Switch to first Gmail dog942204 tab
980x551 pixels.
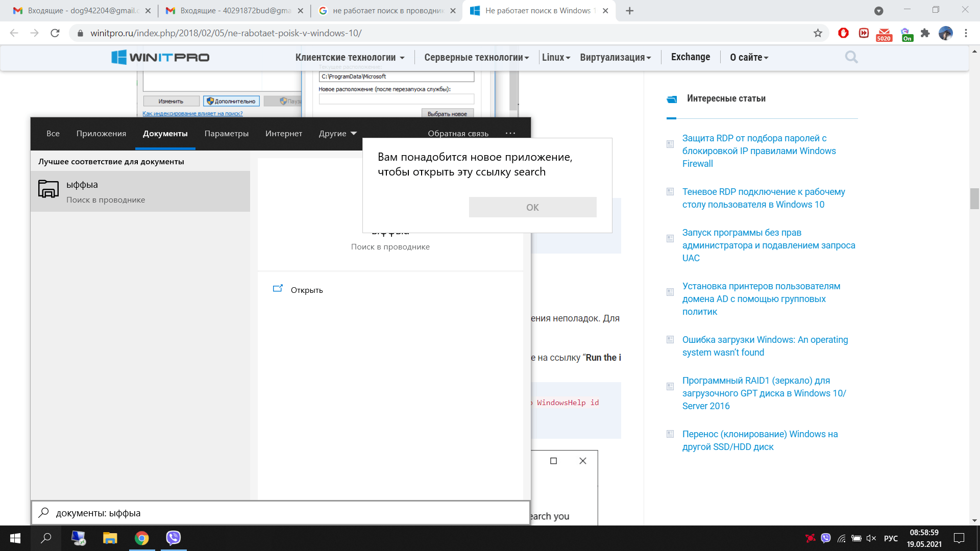(x=82, y=11)
